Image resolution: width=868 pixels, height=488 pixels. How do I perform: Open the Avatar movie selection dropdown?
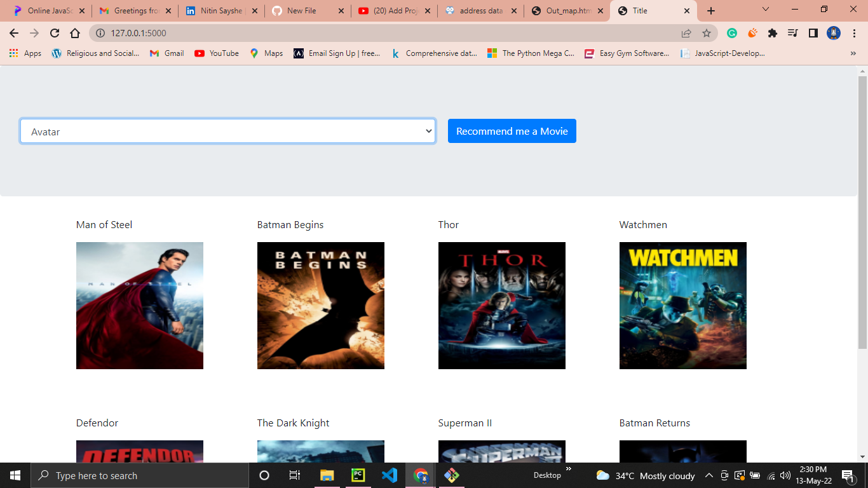tap(227, 132)
